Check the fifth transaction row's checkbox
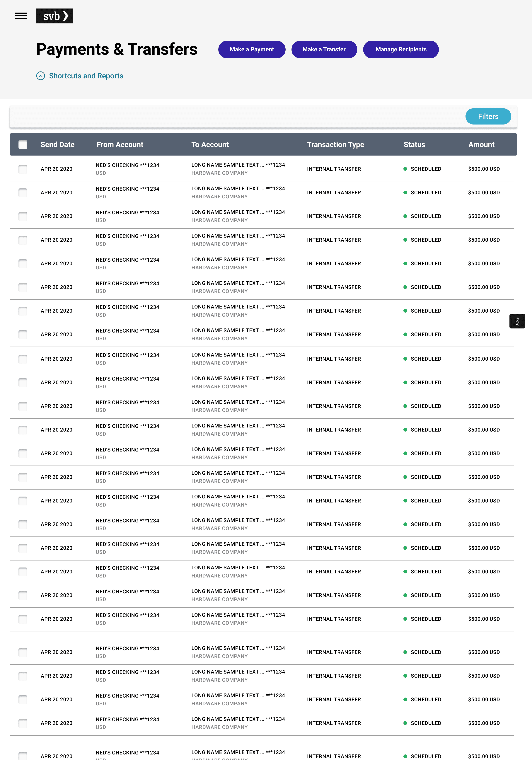The width and height of the screenshot is (532, 760). pyautogui.click(x=23, y=263)
